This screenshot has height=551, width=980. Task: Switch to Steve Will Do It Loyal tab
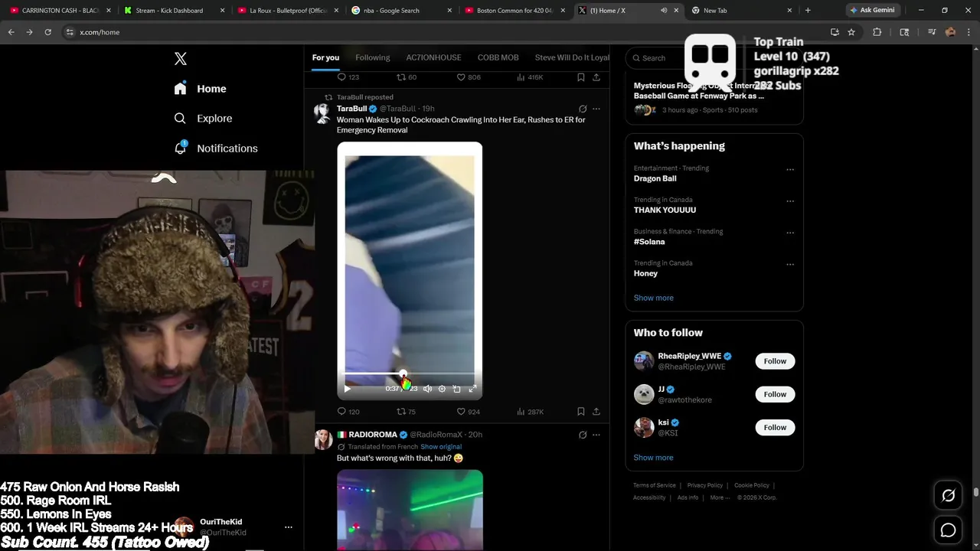pyautogui.click(x=572, y=57)
